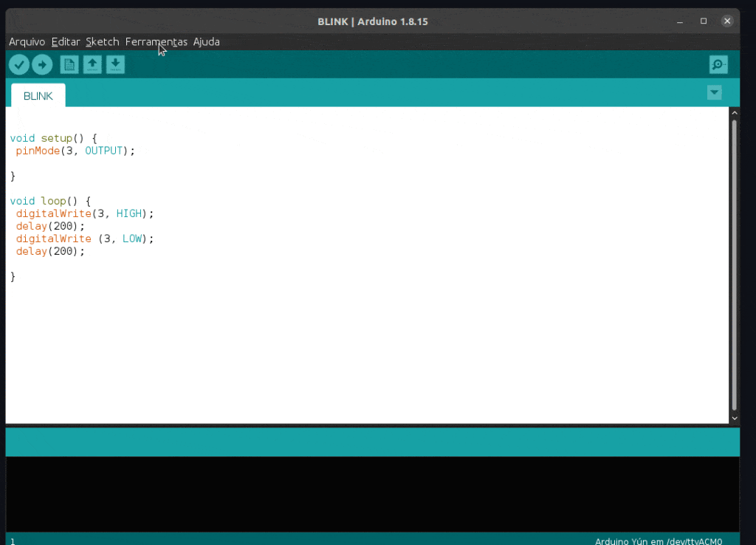Open the Arquivo menu

tap(27, 41)
